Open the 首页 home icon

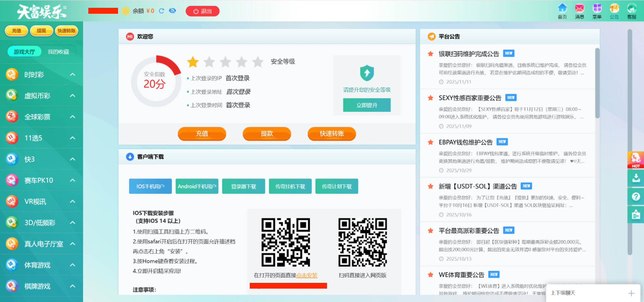coord(562,9)
